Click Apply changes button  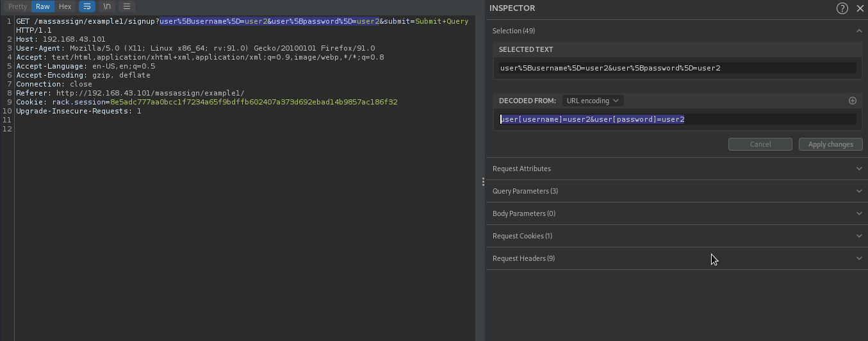coord(831,144)
